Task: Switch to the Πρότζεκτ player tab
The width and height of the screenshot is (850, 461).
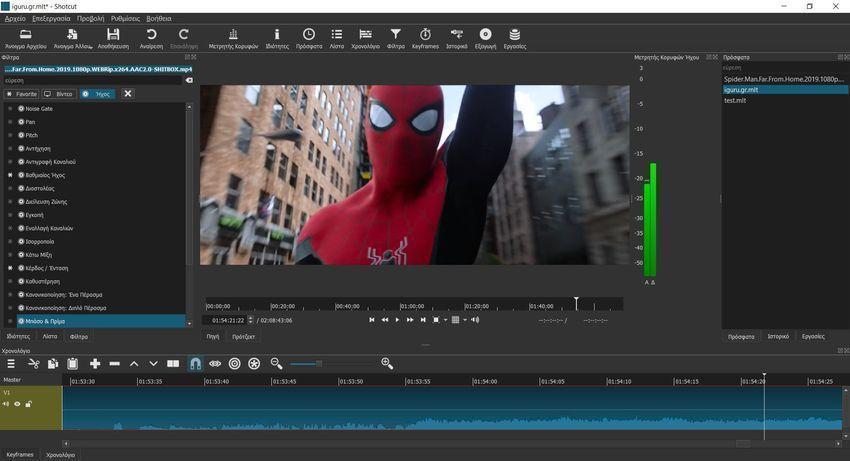Action: (x=243, y=337)
